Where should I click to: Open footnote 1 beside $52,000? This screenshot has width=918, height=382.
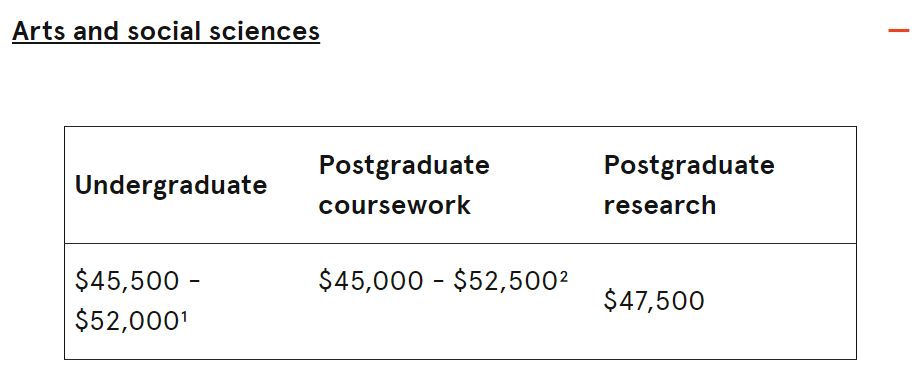pyautogui.click(x=183, y=317)
